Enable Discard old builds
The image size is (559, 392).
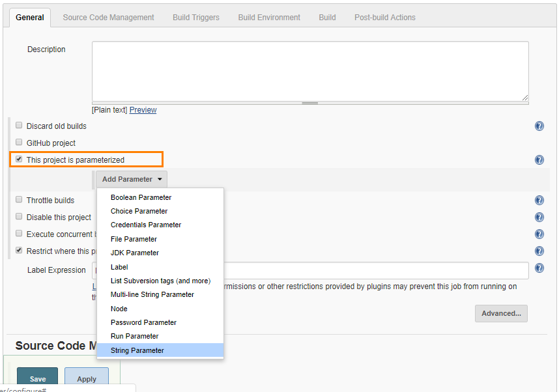point(19,125)
